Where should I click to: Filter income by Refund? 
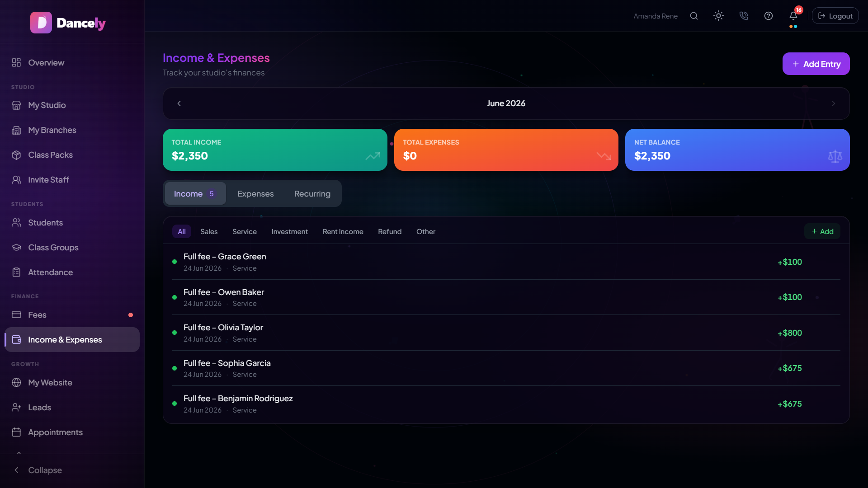coord(390,231)
